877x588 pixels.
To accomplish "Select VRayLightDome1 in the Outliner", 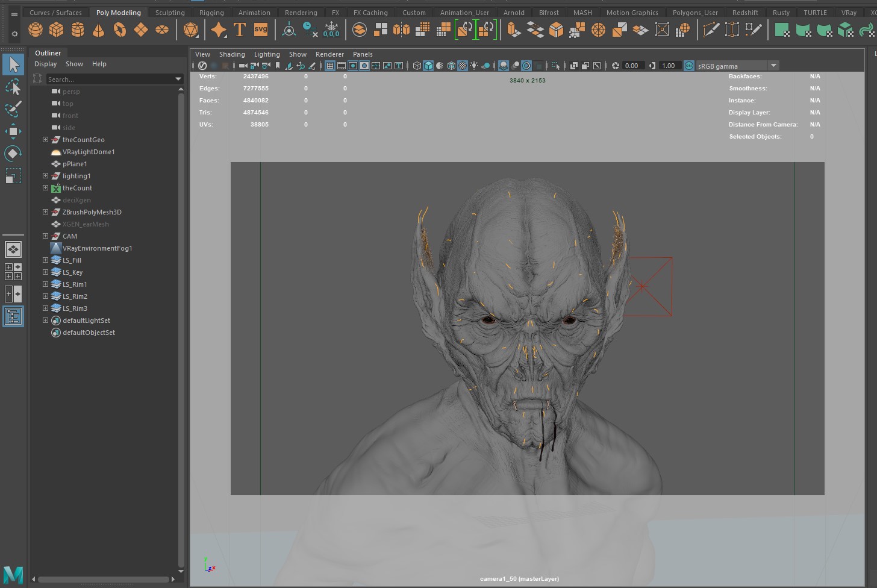I will tap(89, 152).
